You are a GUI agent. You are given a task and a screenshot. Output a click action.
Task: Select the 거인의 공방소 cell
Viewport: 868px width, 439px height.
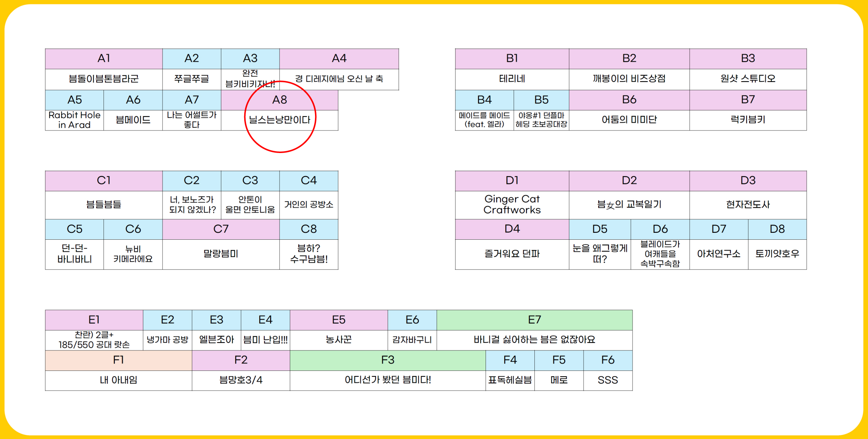308,204
